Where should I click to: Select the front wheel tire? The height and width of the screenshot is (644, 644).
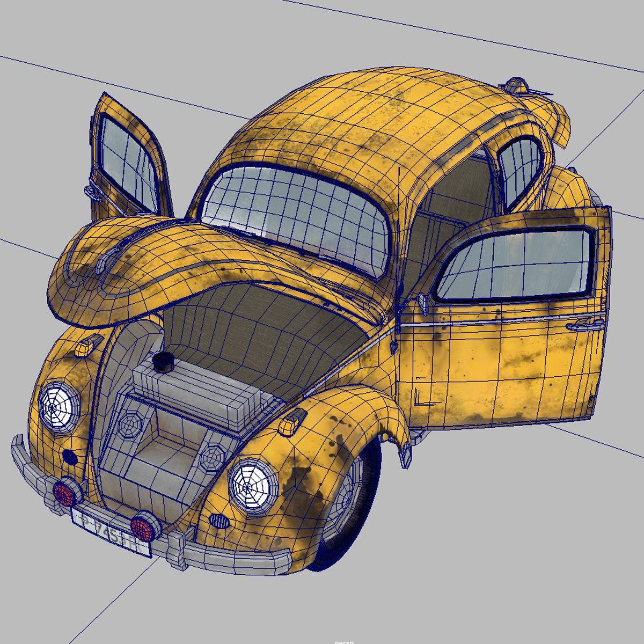click(x=349, y=507)
